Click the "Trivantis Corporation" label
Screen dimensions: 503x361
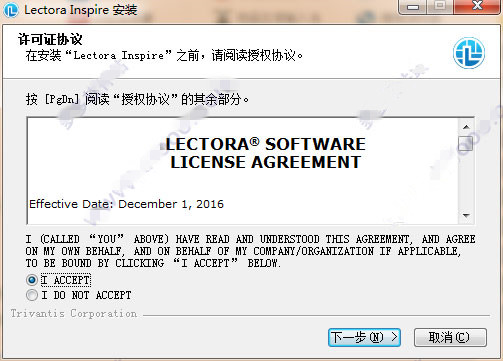tap(74, 314)
